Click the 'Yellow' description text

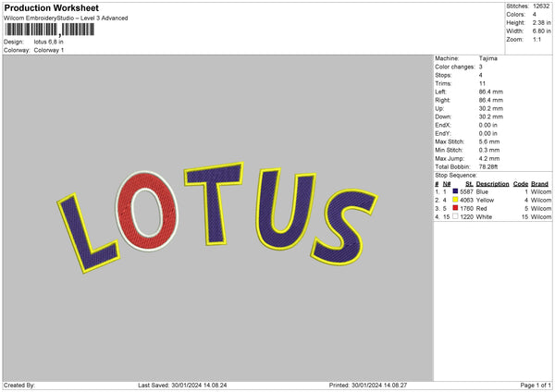[x=485, y=201]
